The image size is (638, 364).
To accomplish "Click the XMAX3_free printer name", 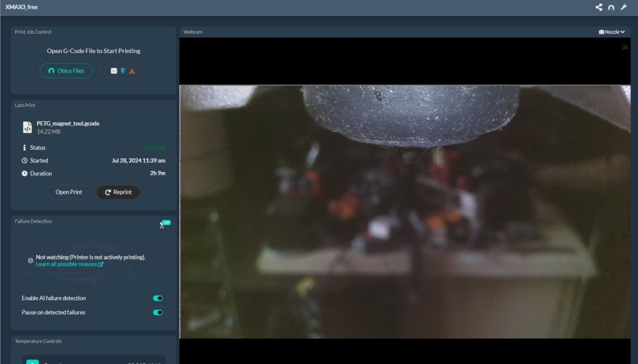I will pyautogui.click(x=22, y=7).
